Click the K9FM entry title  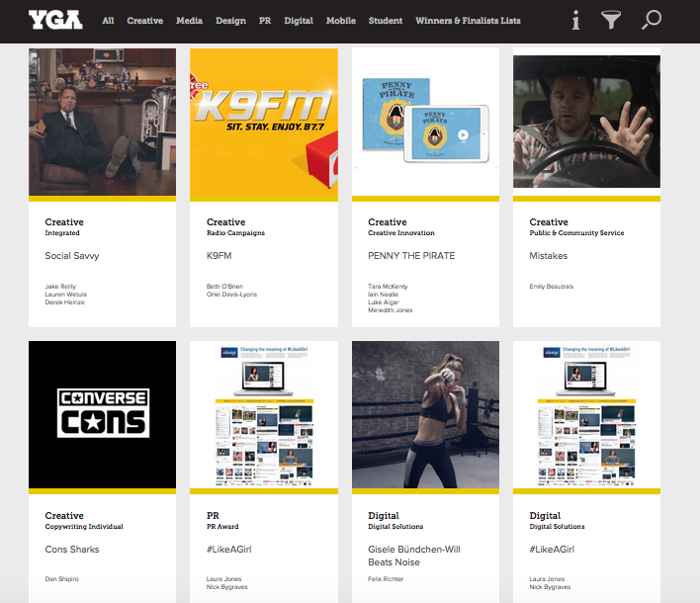(219, 256)
